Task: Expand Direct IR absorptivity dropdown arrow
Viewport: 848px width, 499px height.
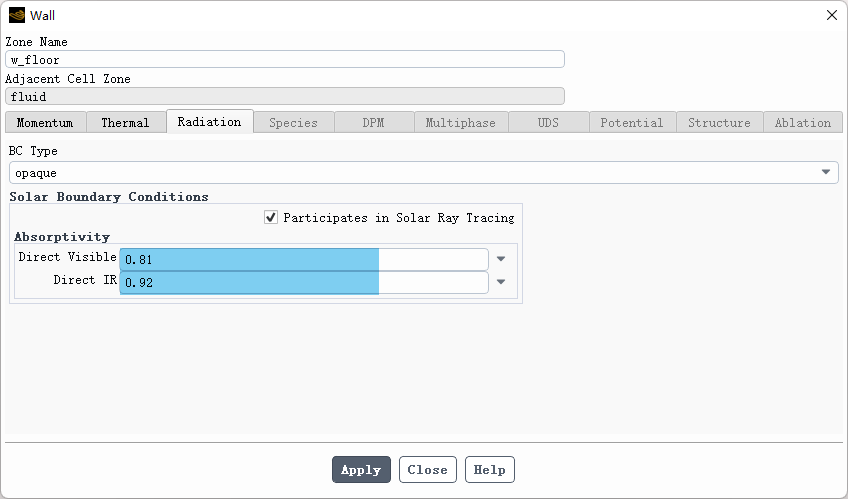Action: coord(501,282)
